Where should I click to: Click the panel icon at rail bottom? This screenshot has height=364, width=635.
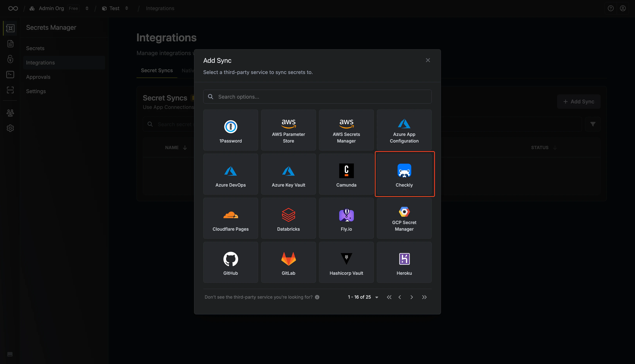tap(10, 354)
